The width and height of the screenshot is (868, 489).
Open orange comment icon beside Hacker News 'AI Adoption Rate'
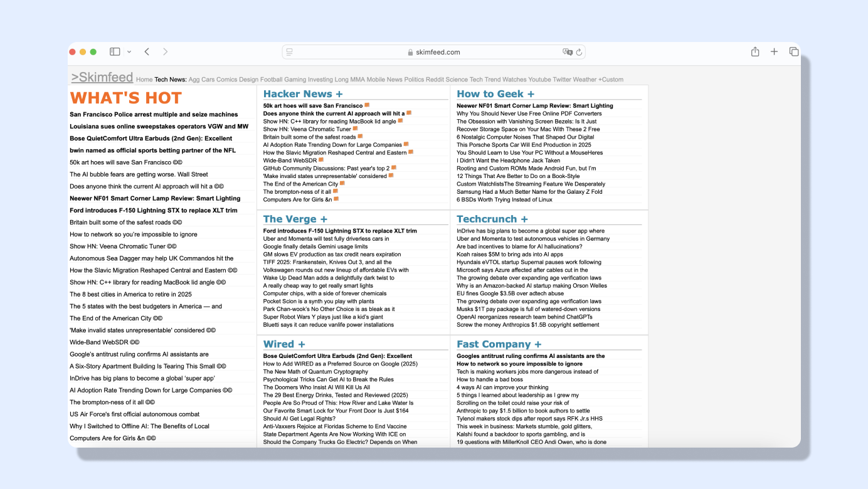[406, 144]
